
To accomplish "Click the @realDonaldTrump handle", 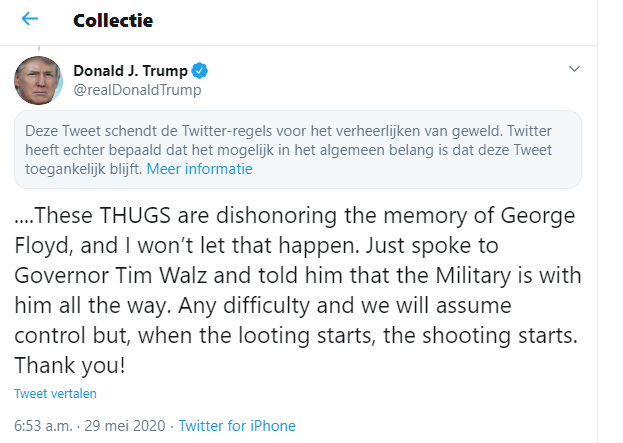I will coord(137,90).
